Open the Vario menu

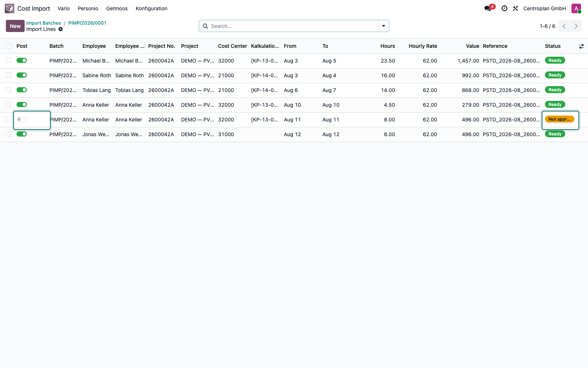(x=64, y=8)
